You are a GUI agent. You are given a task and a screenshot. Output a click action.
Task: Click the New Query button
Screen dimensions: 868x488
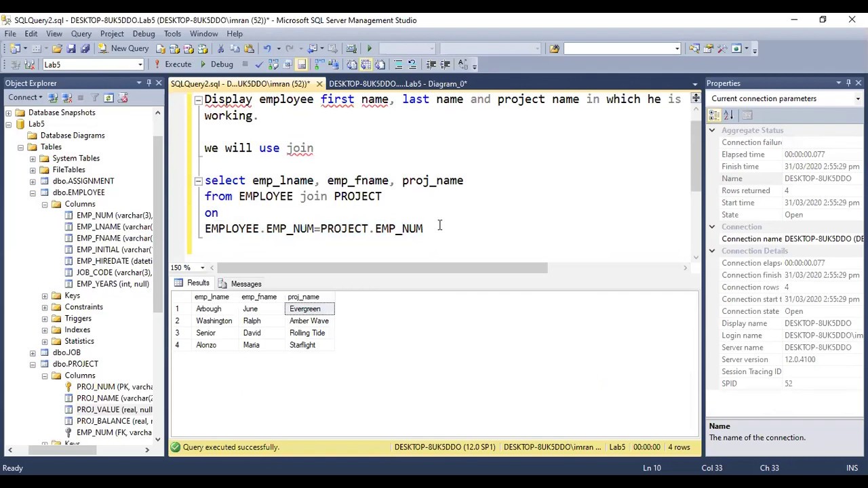123,49
